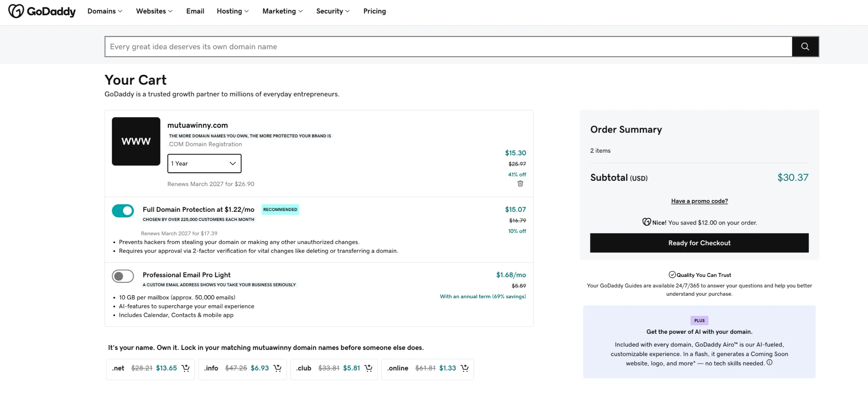Add .online domain to cart

[x=464, y=368]
